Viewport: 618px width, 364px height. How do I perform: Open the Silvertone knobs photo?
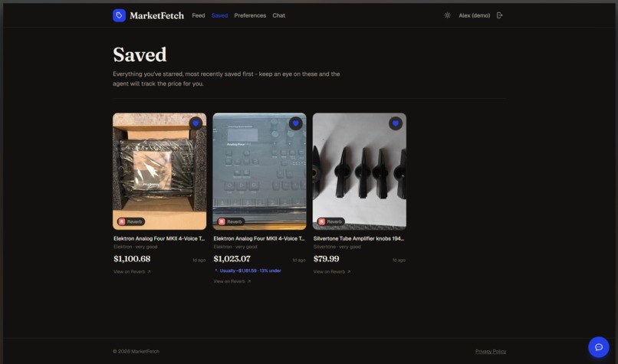coord(359,172)
